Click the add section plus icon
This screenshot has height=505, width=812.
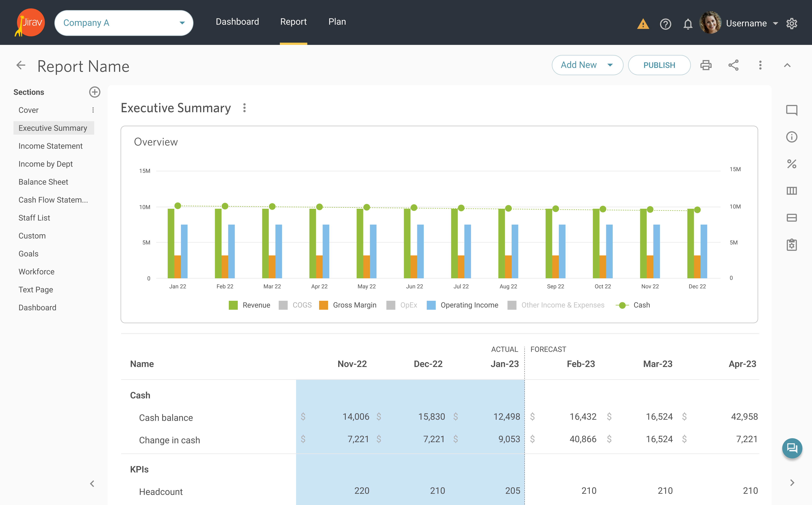pyautogui.click(x=94, y=92)
